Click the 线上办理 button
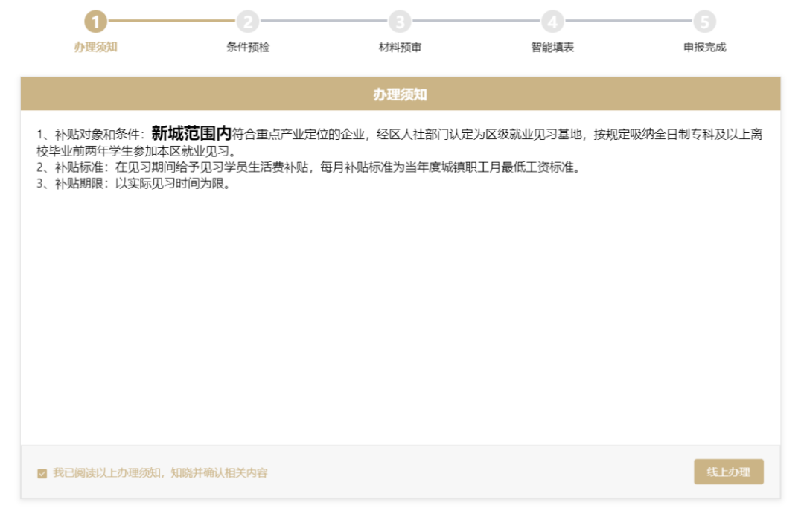Screen dimensions: 804x532 click(727, 471)
